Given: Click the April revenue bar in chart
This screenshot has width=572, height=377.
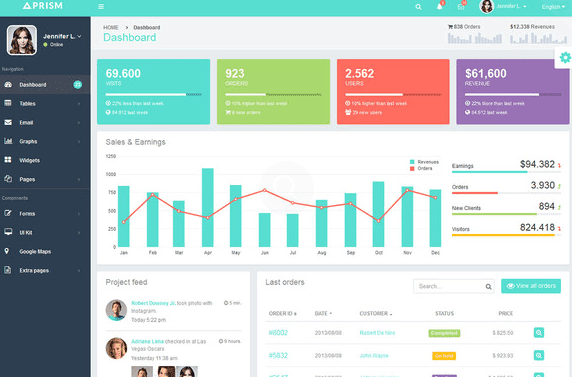Looking at the screenshot, I should point(208,207).
